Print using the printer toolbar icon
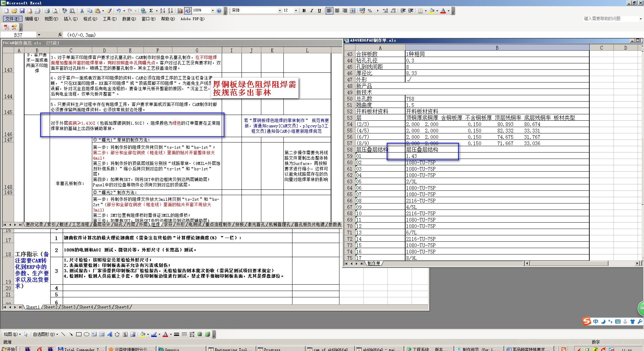The width and height of the screenshot is (644, 351). (47, 11)
